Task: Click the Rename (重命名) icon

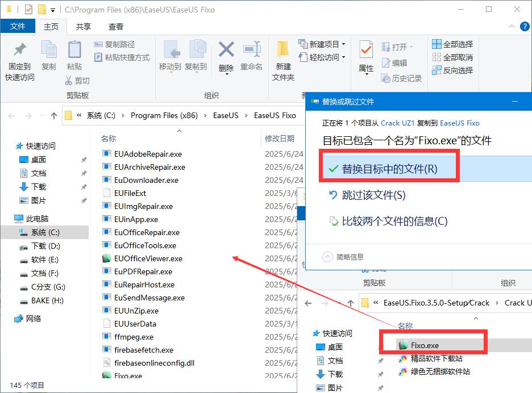Action: point(251,49)
